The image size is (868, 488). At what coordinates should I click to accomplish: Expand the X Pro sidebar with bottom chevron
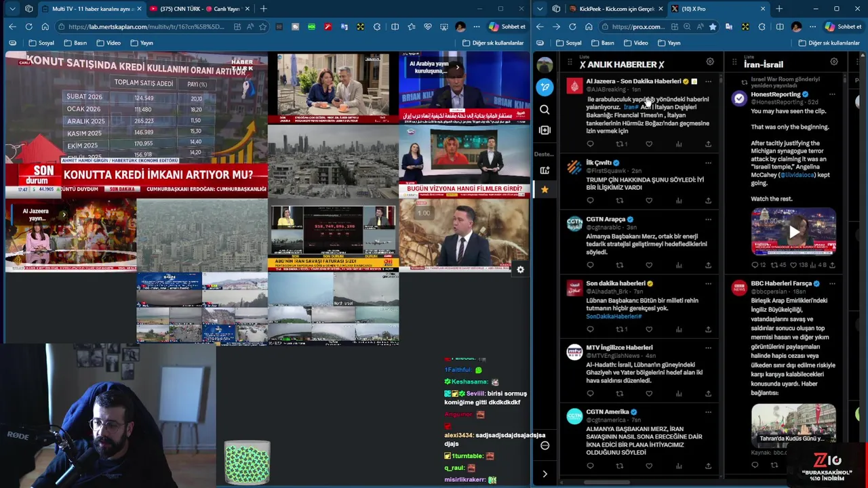[x=545, y=474]
